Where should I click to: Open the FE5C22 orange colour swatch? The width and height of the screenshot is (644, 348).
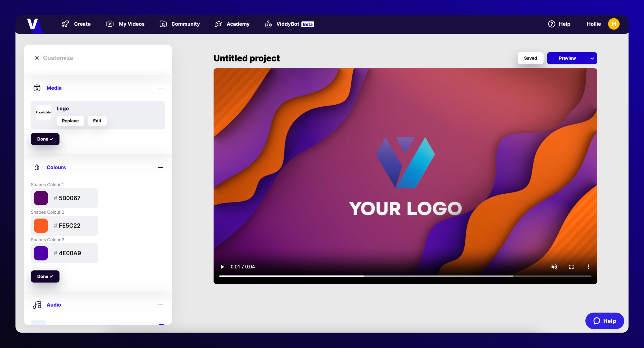tap(41, 226)
